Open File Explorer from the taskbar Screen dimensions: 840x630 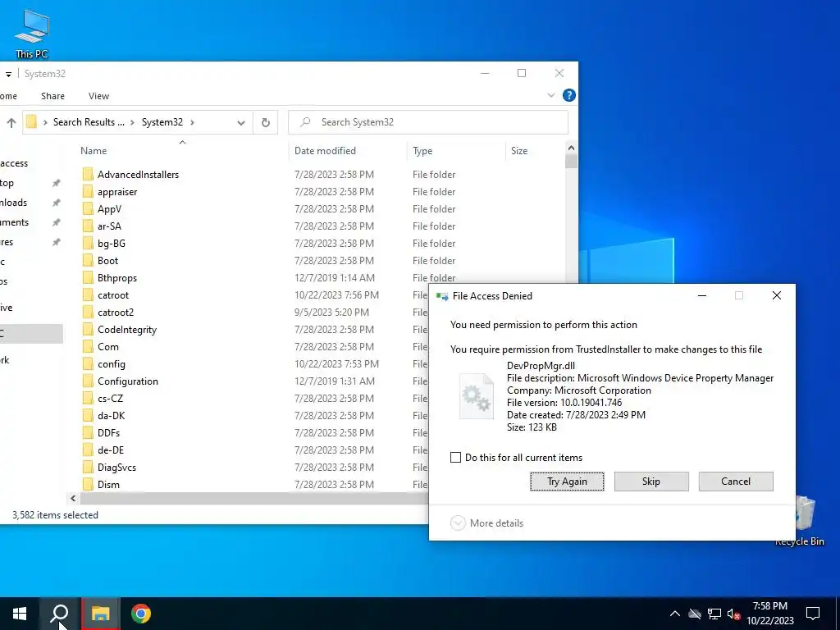point(100,614)
